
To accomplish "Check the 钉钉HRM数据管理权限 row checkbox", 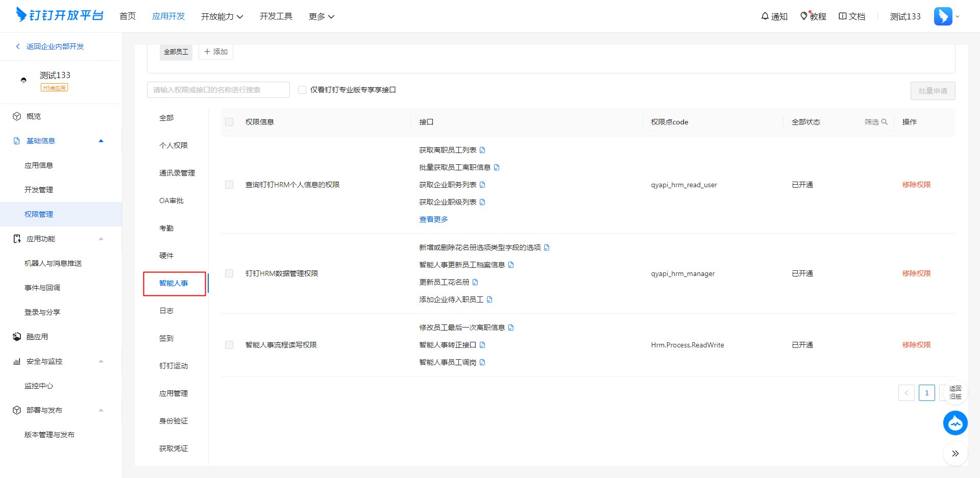I will pos(229,273).
